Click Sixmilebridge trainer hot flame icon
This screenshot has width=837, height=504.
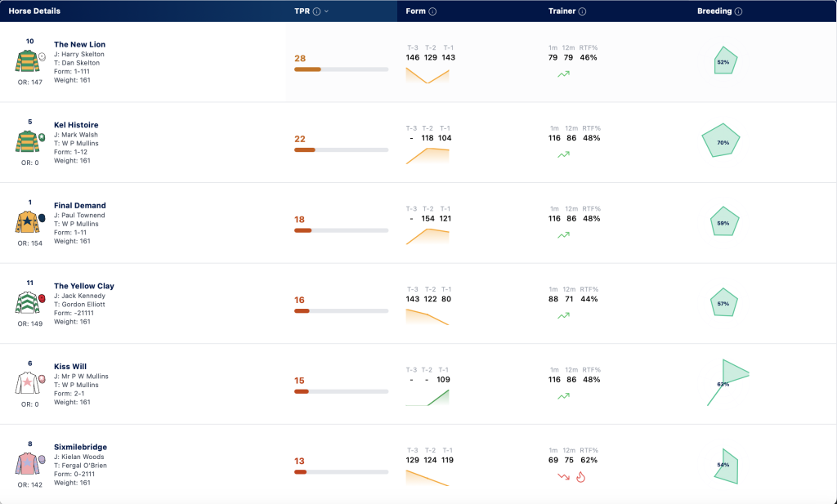coord(581,477)
